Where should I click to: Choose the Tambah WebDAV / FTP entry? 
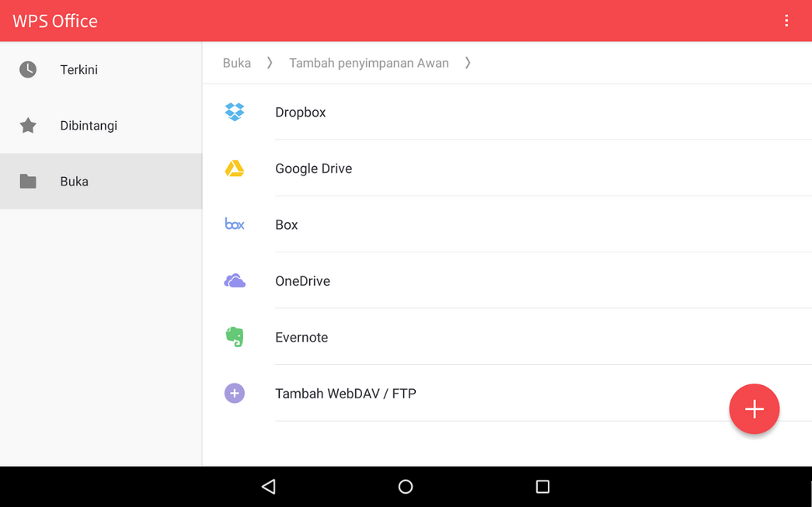tap(346, 394)
